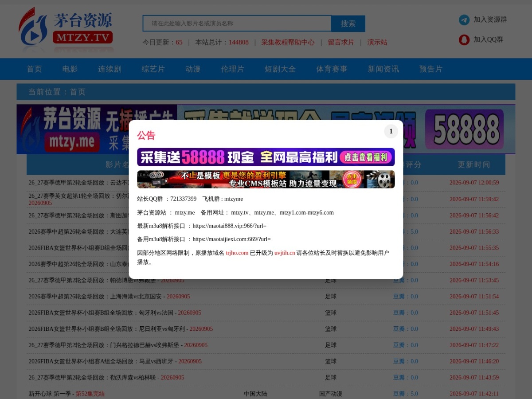Image resolution: width=532 pixels, height=399 pixels.
Task: Close the announcement via the countdown badge
Action: (391, 131)
